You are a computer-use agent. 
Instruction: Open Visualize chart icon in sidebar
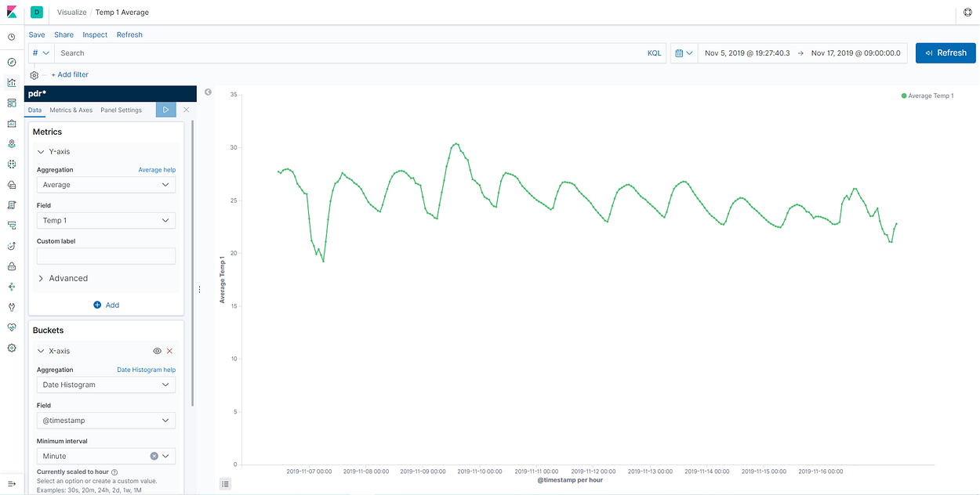[x=12, y=82]
